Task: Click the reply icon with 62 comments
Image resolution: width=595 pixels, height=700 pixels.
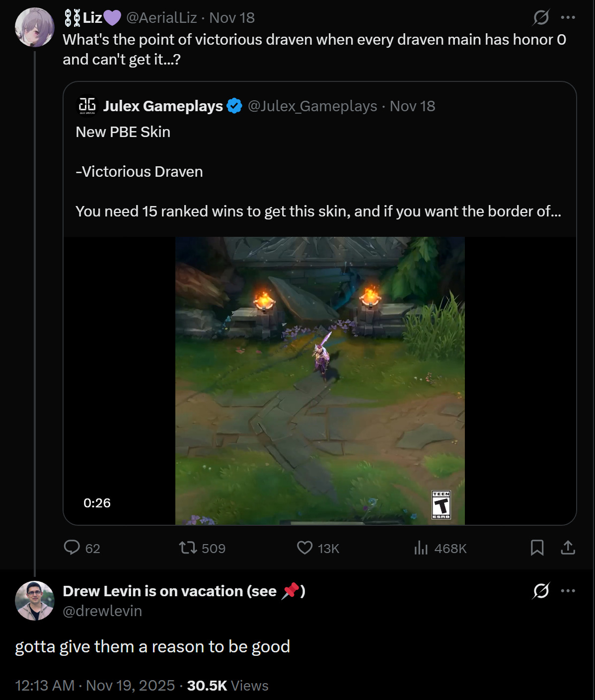Action: point(72,548)
